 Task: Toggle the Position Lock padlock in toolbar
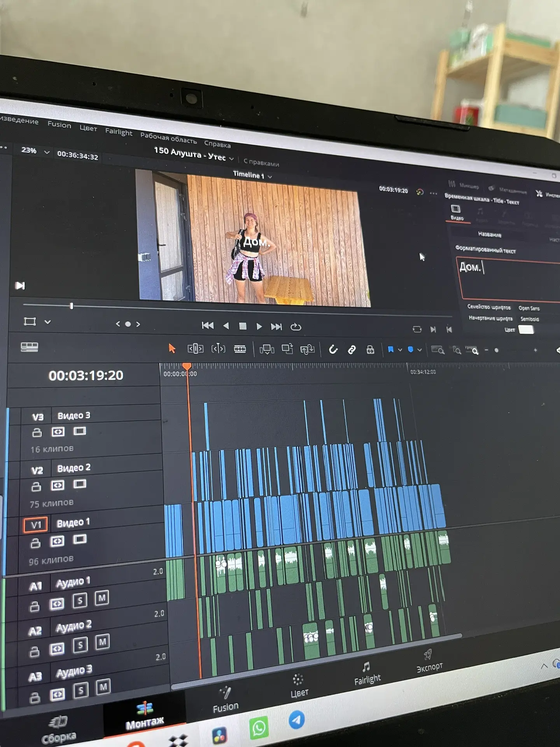[370, 350]
